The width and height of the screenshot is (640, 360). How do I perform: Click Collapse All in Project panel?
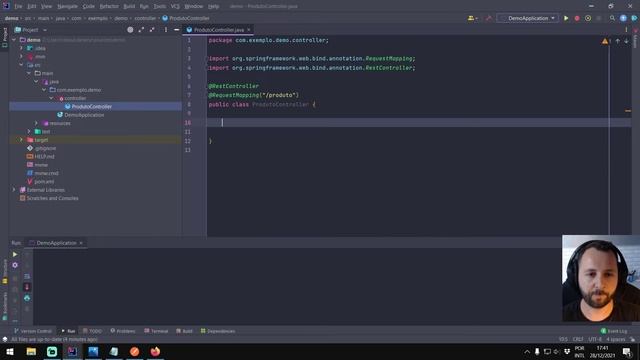click(x=152, y=30)
